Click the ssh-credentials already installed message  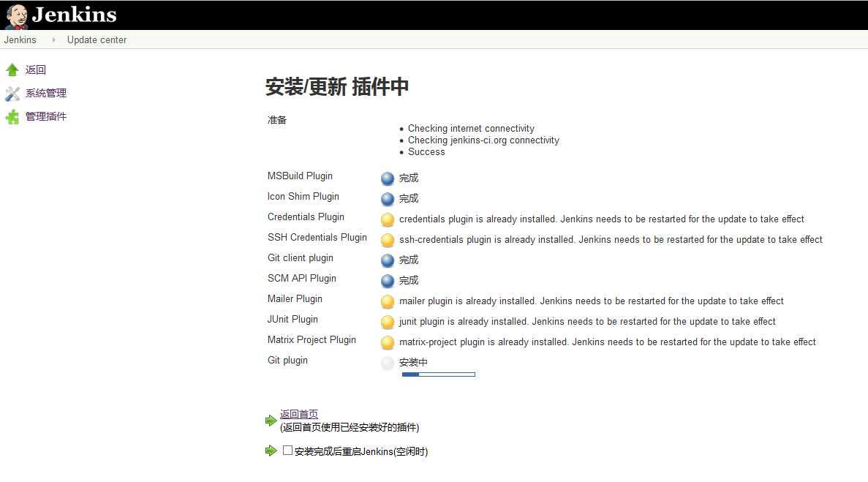coord(611,240)
